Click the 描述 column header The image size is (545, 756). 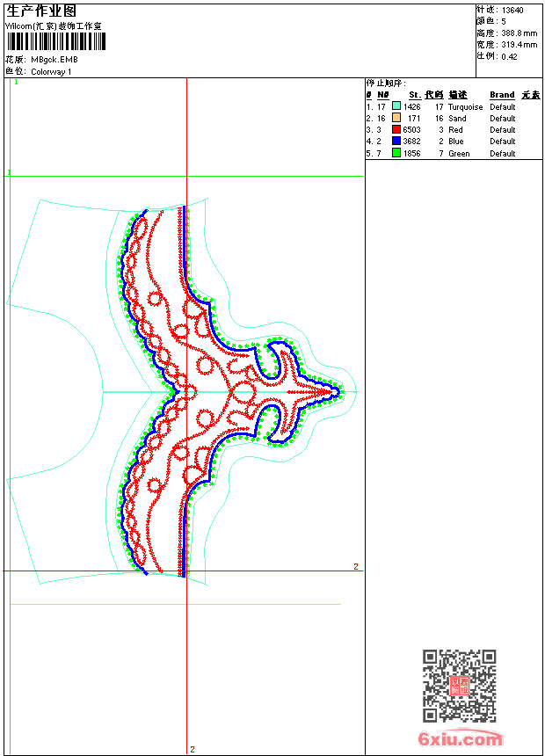point(458,95)
